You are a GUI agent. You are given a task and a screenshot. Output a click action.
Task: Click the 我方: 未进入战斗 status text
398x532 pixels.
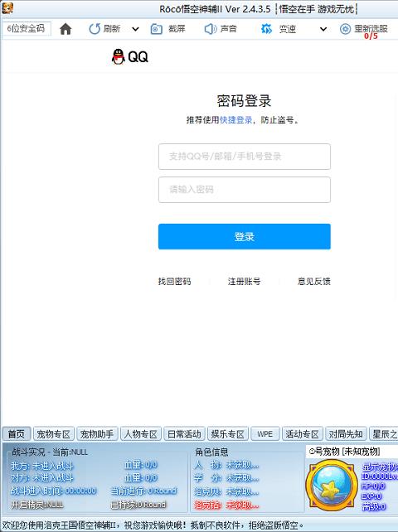(42, 466)
